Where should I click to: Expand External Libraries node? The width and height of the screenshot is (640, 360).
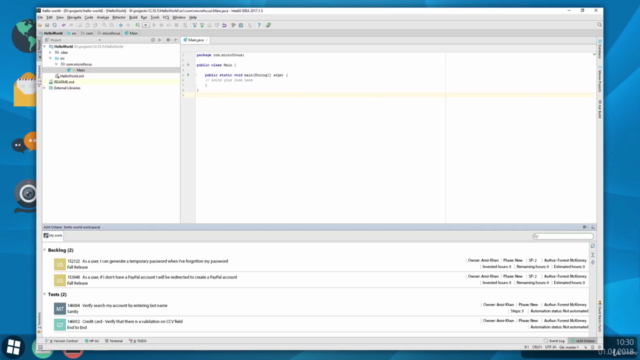(x=45, y=88)
